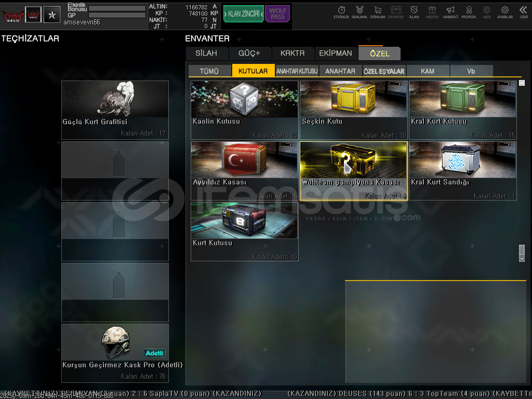
Task: Click the GP progress bar
Action: coord(117,15)
